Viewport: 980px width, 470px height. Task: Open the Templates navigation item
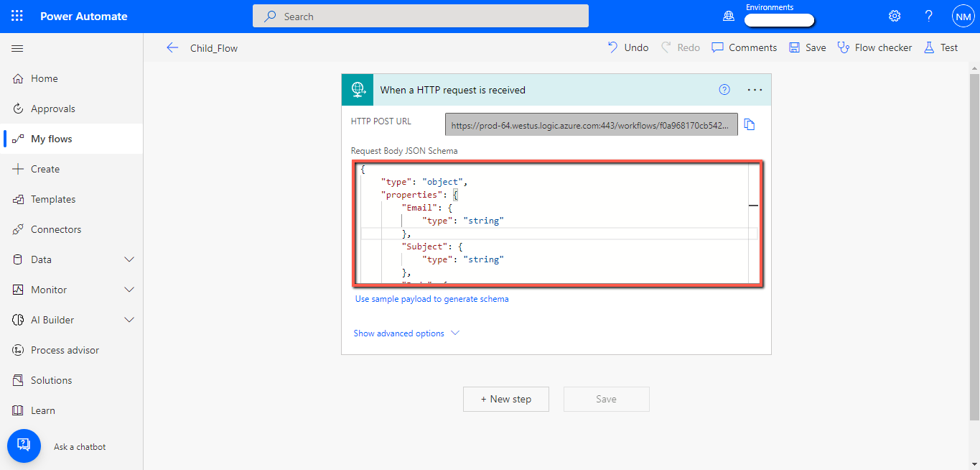pyautogui.click(x=72, y=199)
